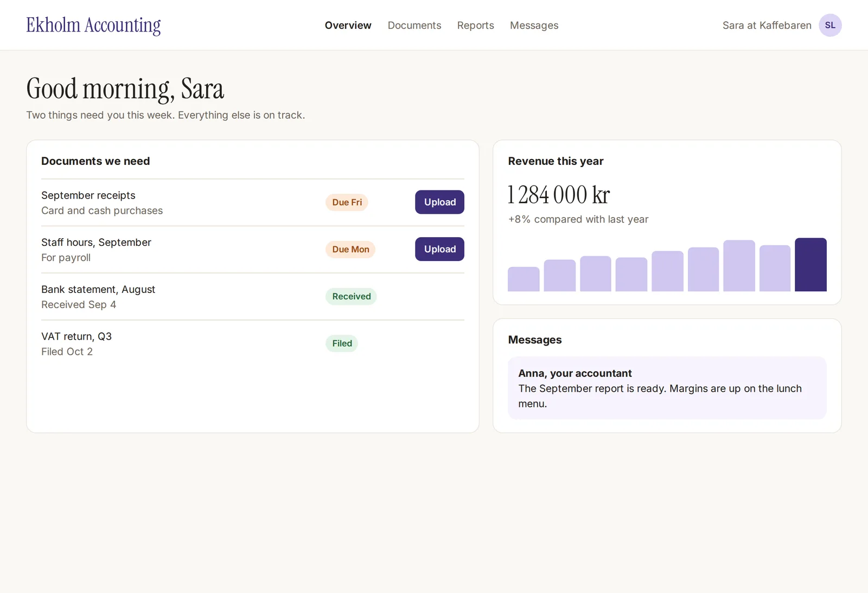The image size is (868, 593).
Task: Click the Staff hours, September title
Action: [96, 243]
